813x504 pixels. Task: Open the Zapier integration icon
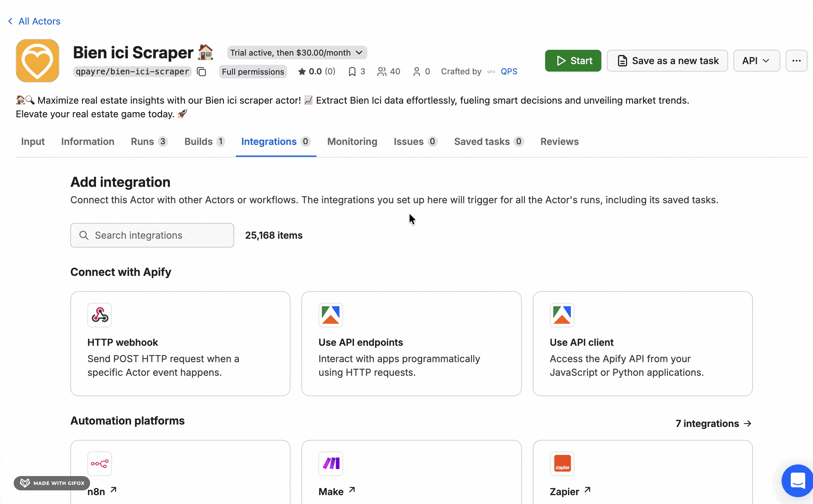[562, 463]
